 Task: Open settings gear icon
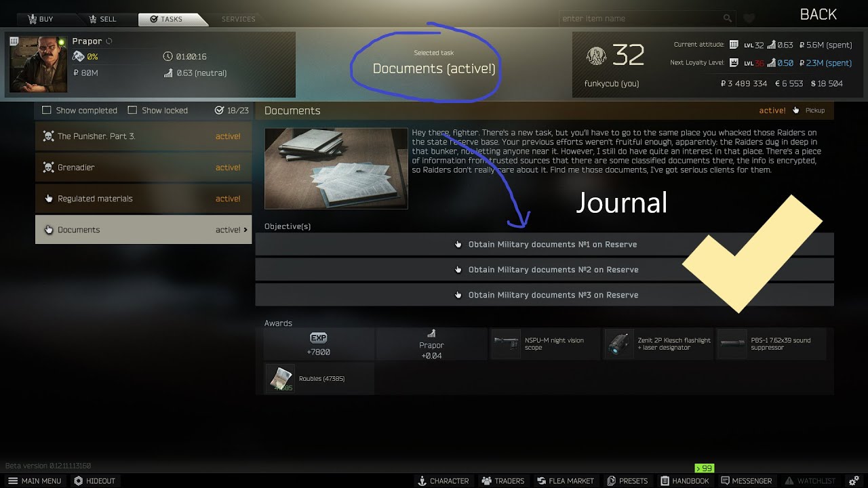tap(854, 481)
